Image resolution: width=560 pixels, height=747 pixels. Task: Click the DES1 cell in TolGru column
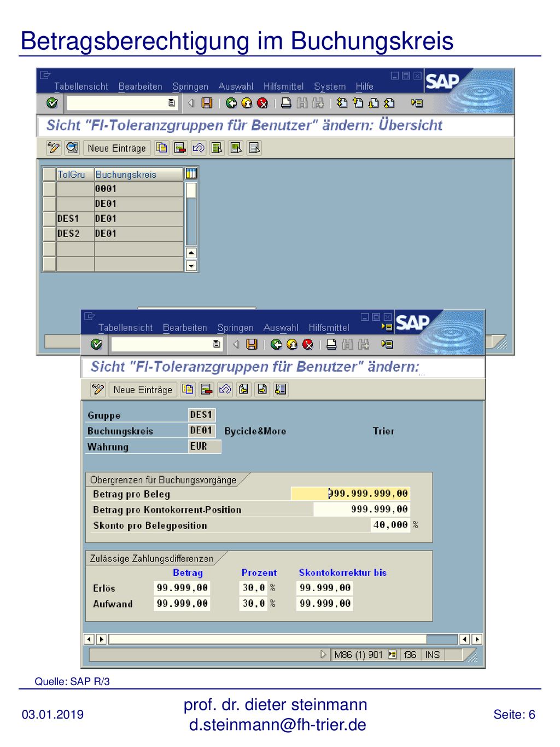(x=75, y=219)
